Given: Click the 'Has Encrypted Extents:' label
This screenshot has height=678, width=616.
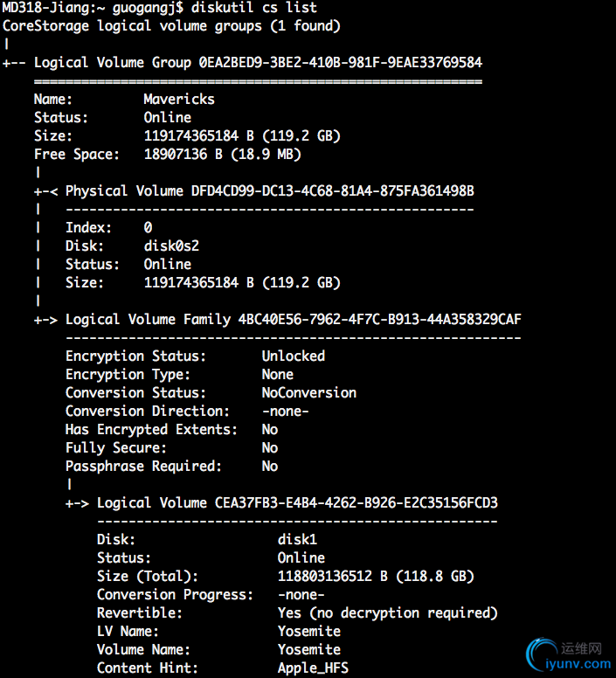Looking at the screenshot, I should [x=151, y=429].
